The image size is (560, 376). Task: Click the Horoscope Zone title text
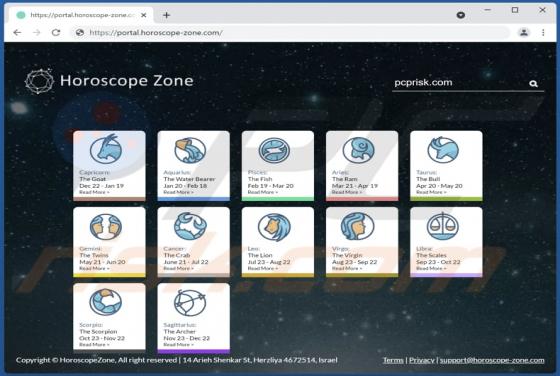[x=127, y=81]
